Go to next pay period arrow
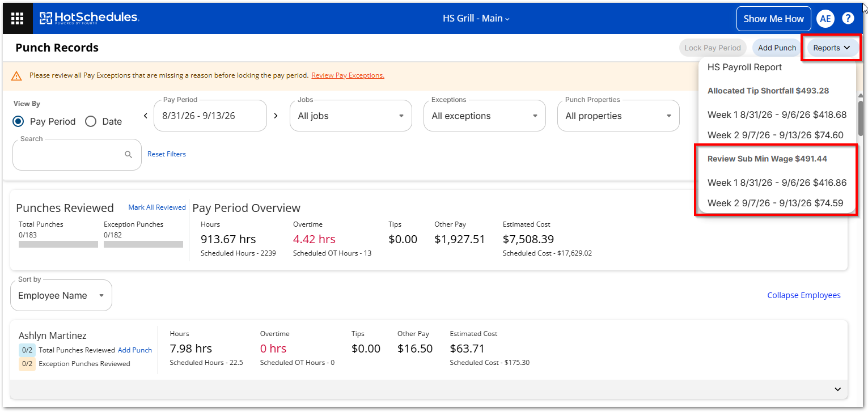Viewport: 868px width, 412px height. (276, 116)
